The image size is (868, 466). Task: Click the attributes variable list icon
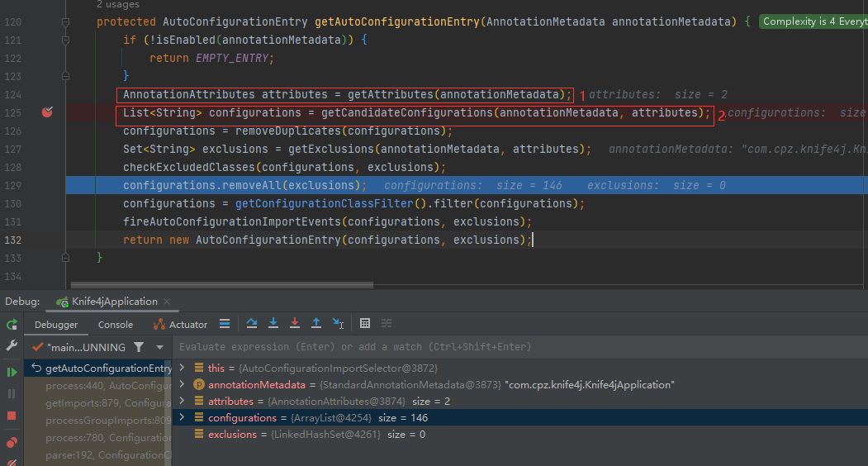pyautogui.click(x=199, y=401)
